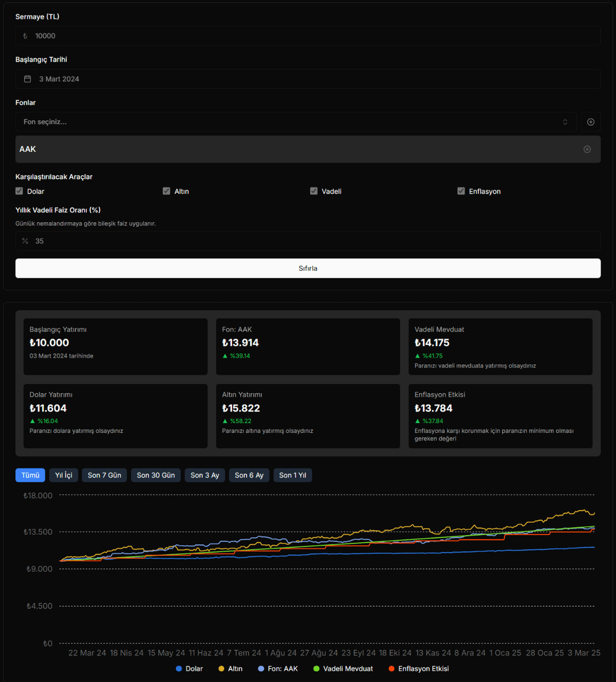The width and height of the screenshot is (616, 682).
Task: Show the Yıl İçi time range
Action: pos(64,476)
